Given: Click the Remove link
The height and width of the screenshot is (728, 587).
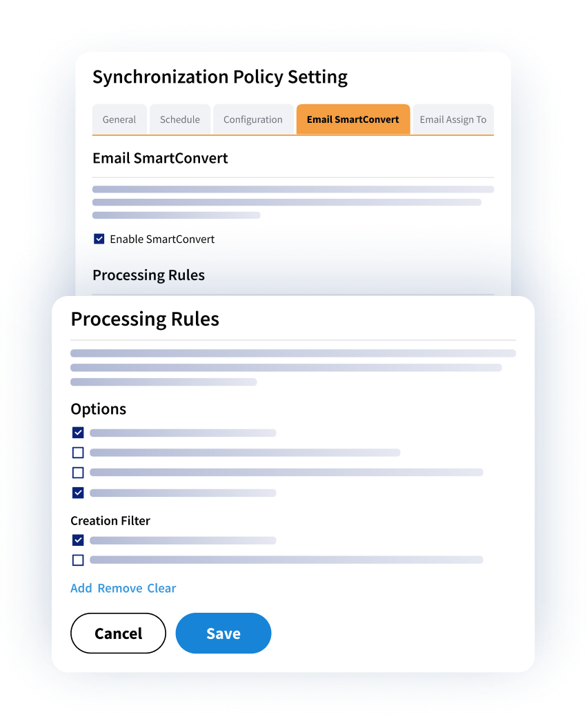Looking at the screenshot, I should [x=119, y=588].
